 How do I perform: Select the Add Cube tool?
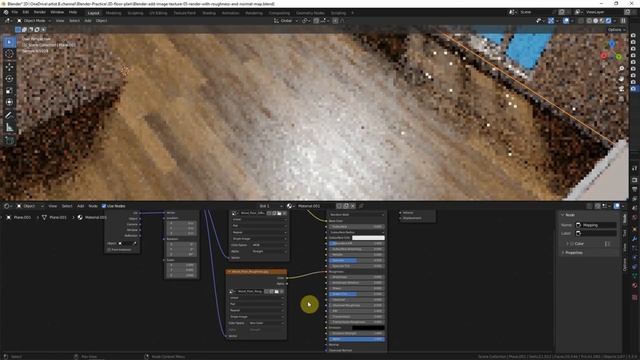click(9, 140)
